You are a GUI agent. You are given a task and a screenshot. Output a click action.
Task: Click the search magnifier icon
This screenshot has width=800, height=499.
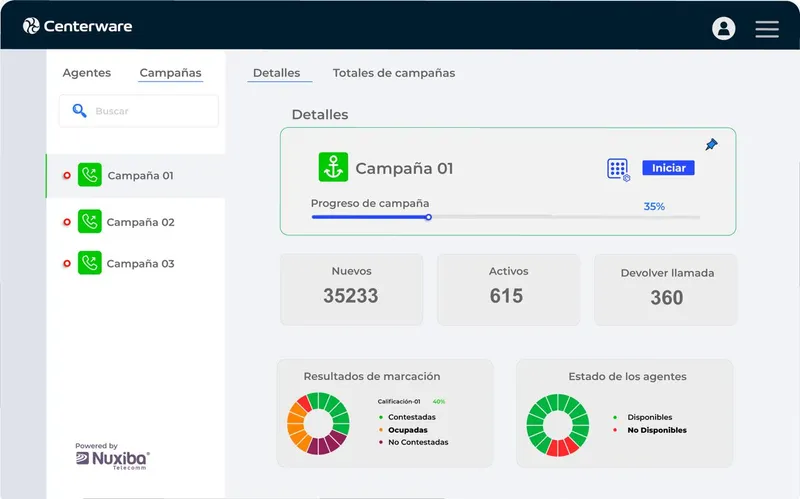(x=79, y=110)
